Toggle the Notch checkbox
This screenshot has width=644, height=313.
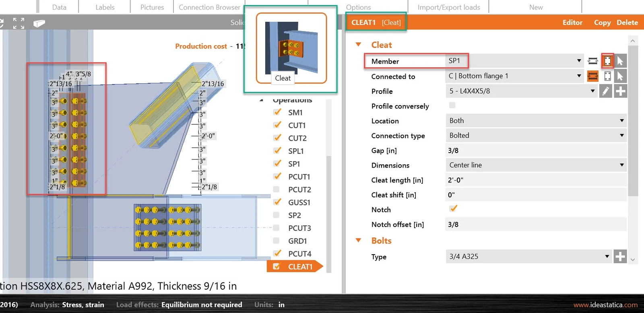click(453, 209)
